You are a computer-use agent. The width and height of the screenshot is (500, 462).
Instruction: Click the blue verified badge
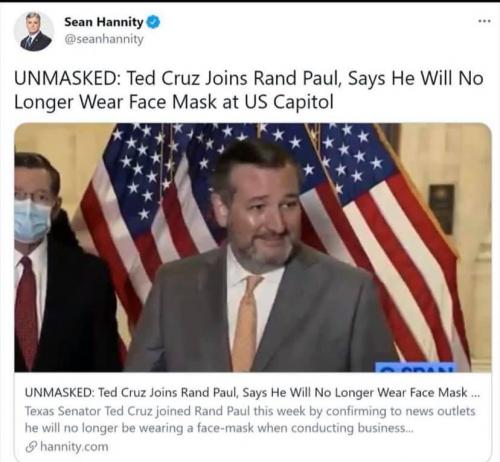153,22
